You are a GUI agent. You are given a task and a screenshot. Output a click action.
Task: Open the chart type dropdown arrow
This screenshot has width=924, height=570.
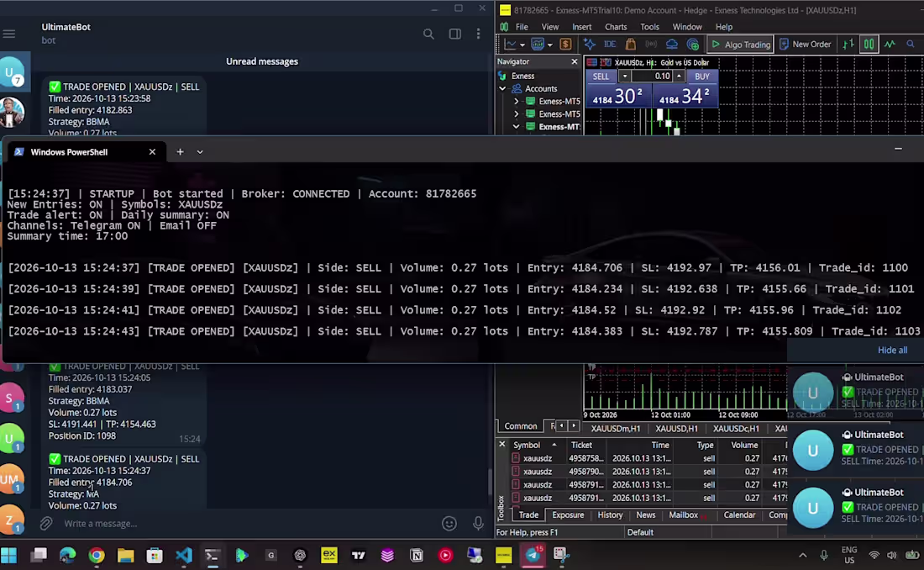tap(522, 45)
